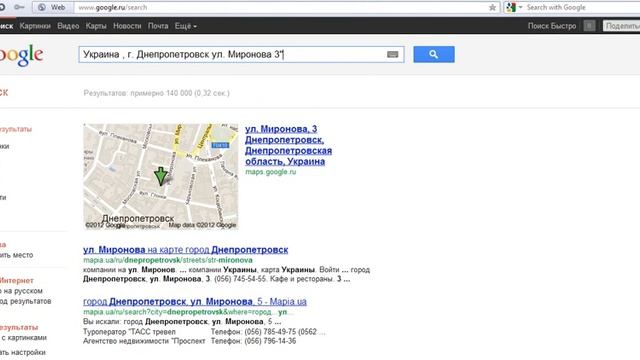Click the grey square icon next to Поиск Быстро
The height and width of the screenshot is (360, 640).
point(589,26)
